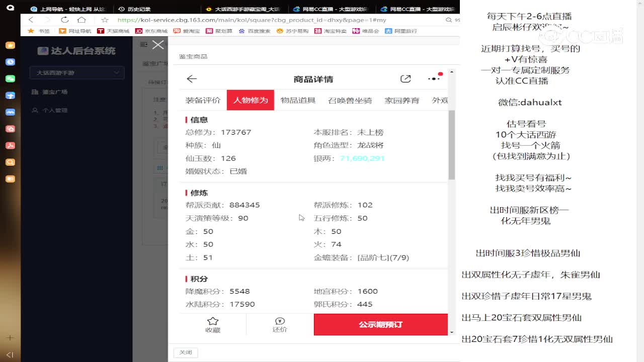Click the orange star favorites icon in the side dock
This screenshot has width=644, height=362.
coord(10,45)
